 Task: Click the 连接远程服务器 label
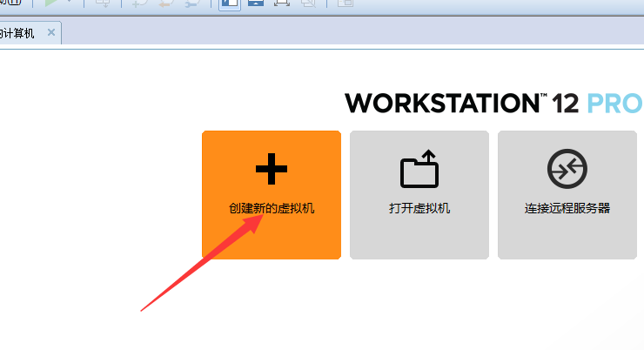pyautogui.click(x=567, y=208)
